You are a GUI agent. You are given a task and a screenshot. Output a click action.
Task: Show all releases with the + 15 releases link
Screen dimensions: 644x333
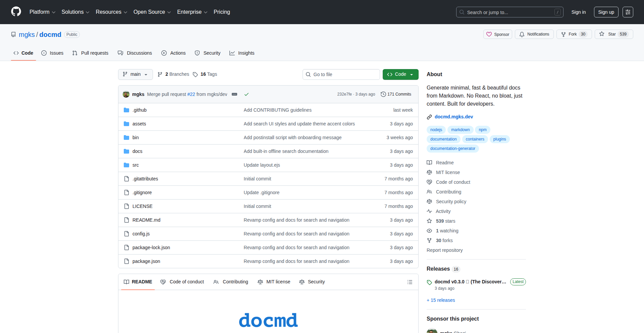point(440,300)
